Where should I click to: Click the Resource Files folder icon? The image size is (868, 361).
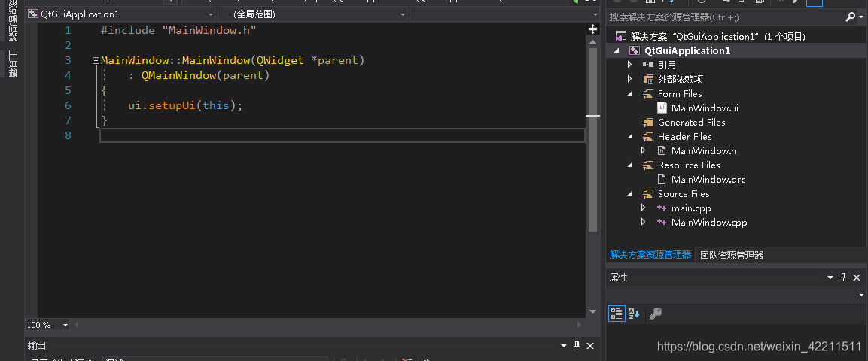click(x=648, y=165)
